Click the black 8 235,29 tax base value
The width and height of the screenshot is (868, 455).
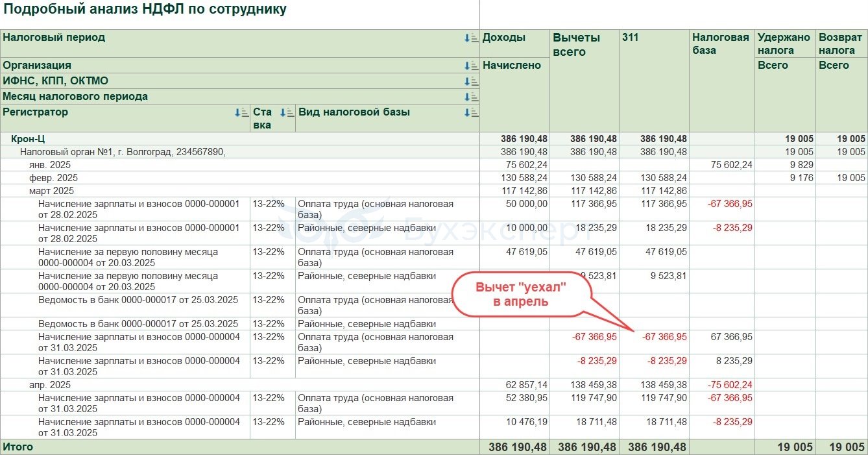[x=734, y=361]
